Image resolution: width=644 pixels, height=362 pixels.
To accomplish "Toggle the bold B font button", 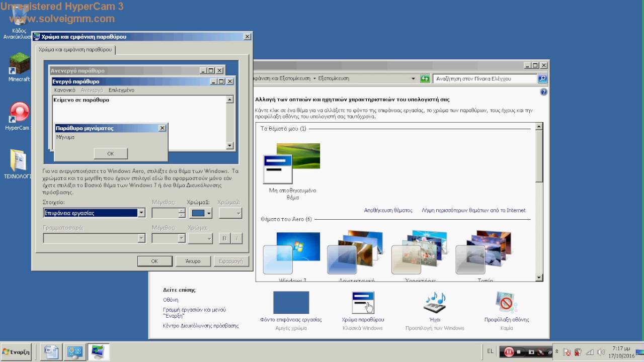I will 224,238.
